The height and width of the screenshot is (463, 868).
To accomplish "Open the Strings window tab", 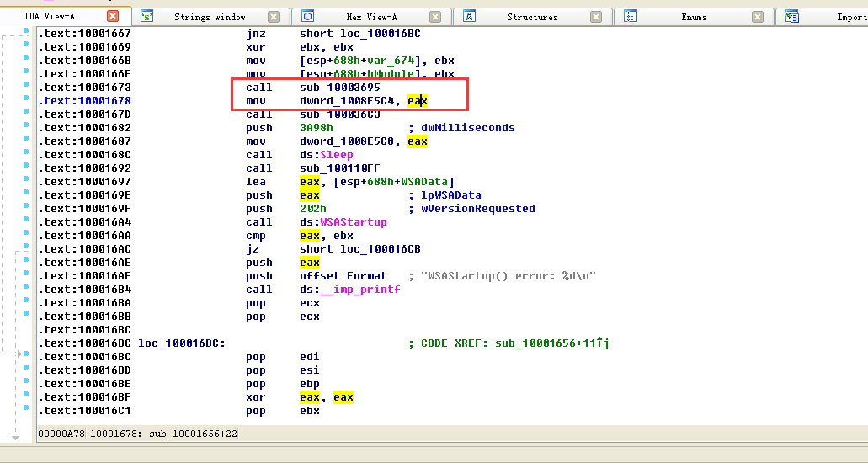I will click(x=210, y=17).
